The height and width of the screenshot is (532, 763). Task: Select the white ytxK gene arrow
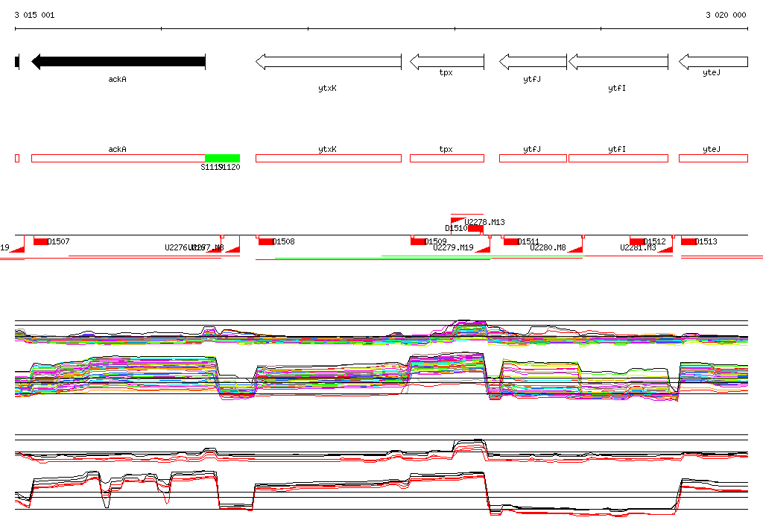tap(329, 62)
